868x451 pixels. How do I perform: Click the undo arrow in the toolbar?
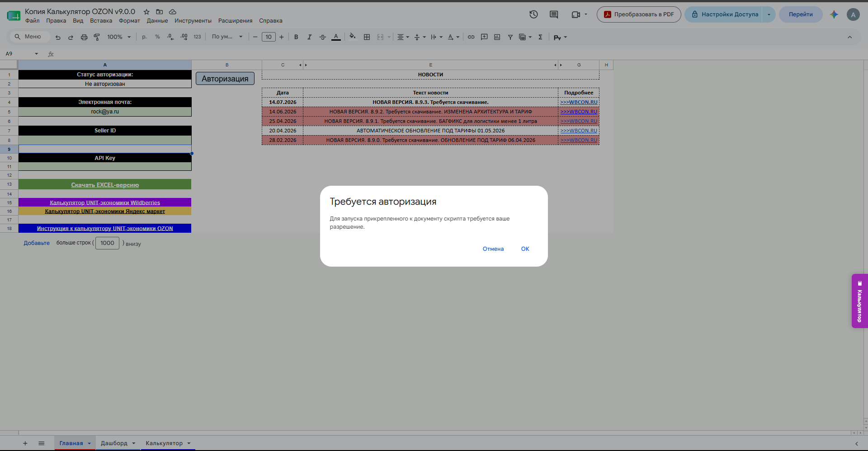coord(58,37)
